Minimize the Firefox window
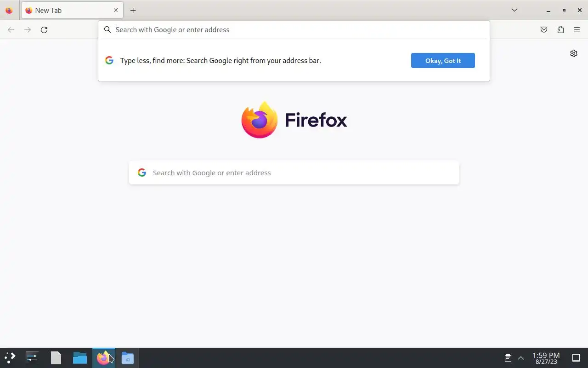The width and height of the screenshot is (588, 368). (x=548, y=10)
